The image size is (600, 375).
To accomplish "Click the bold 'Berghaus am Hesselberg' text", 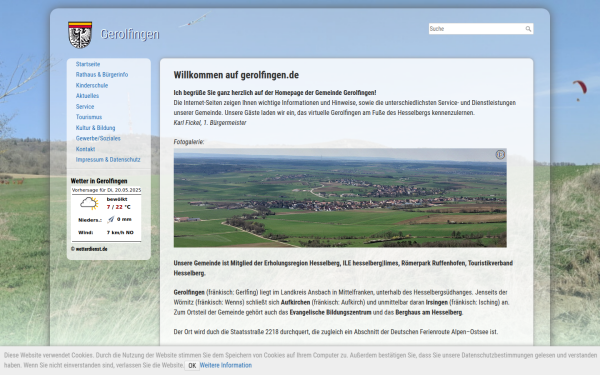I will coord(429,312).
